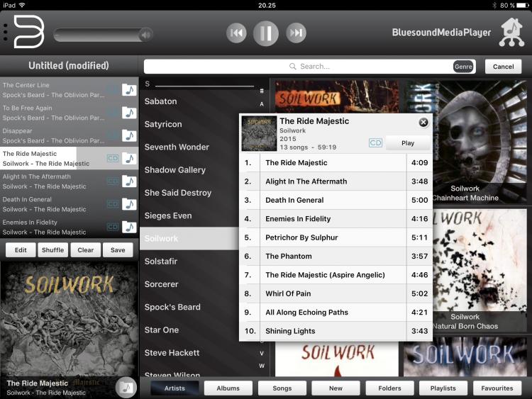
Task: Switch to the Favourites tab
Action: tap(497, 388)
